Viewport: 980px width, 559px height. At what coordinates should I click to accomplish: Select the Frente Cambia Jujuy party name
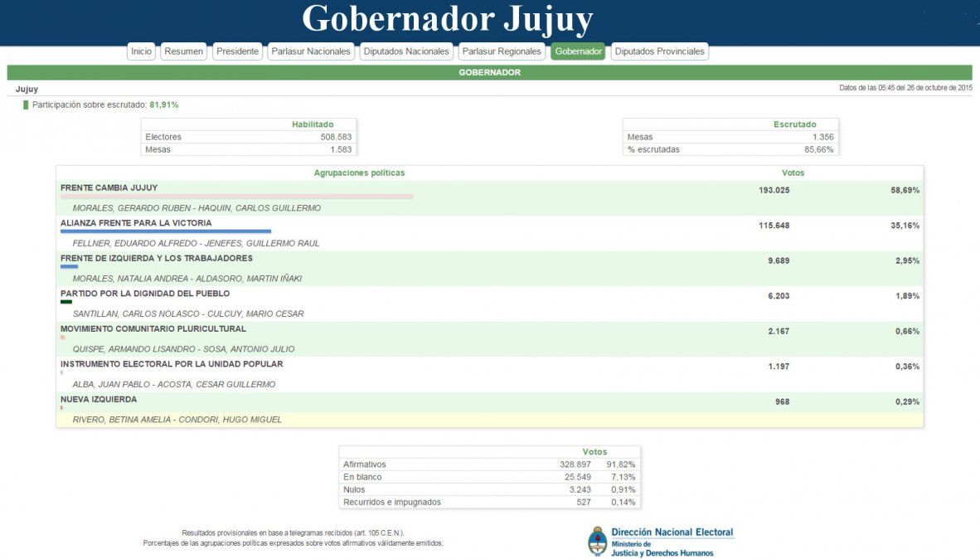tap(109, 187)
